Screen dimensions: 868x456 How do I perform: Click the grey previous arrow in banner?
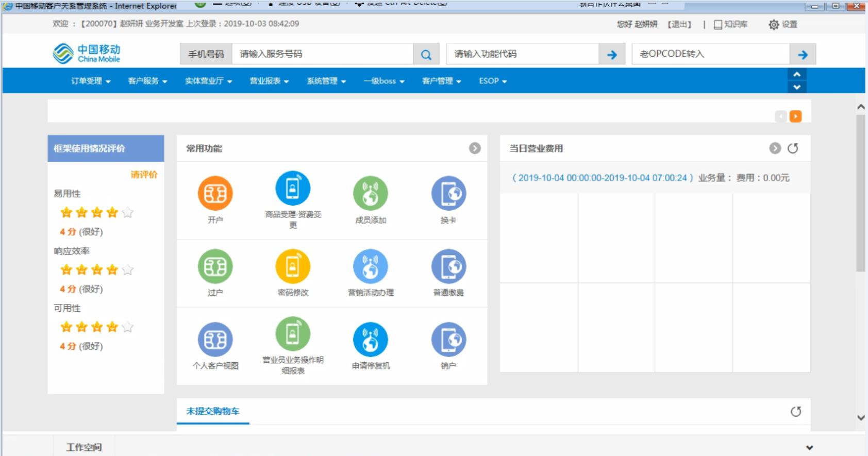tap(781, 116)
